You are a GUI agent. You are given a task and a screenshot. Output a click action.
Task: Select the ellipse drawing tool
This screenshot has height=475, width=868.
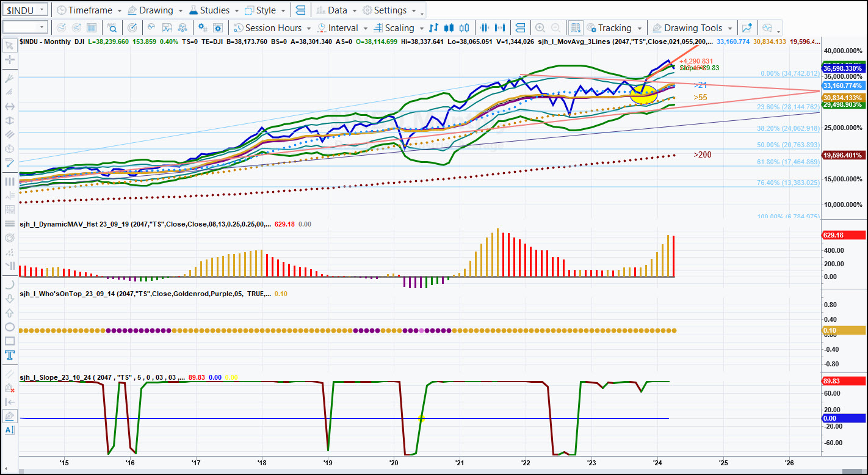(x=9, y=327)
